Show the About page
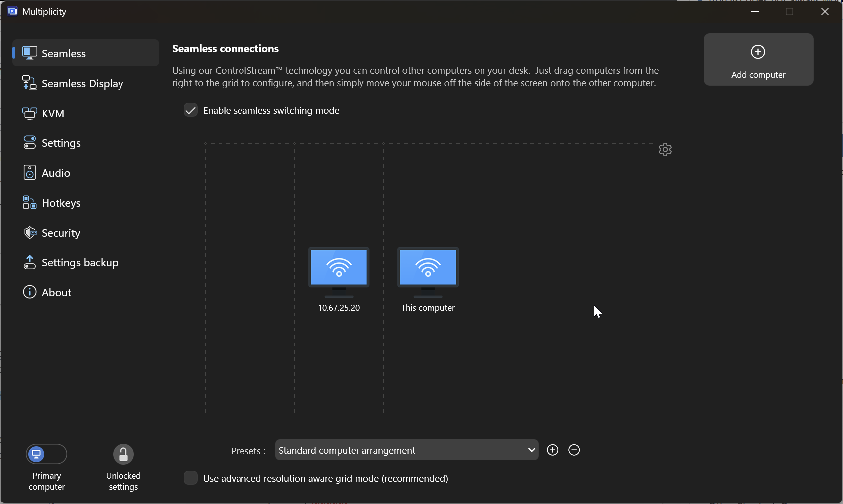The height and width of the screenshot is (504, 843). (x=56, y=293)
